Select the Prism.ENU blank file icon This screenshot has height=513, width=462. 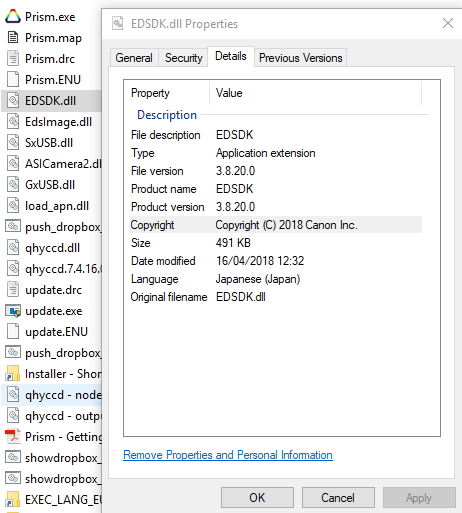tap(13, 80)
